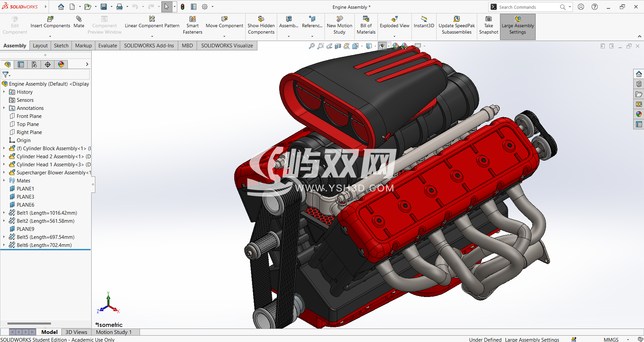The image size is (644, 342).
Task: Open the SOLIDWORKS Home welcome icon
Action: point(61,7)
